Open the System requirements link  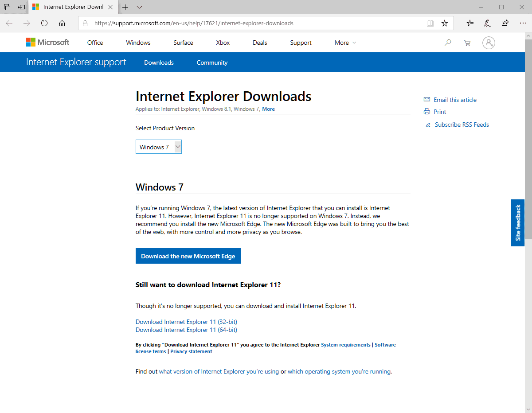[x=346, y=345]
